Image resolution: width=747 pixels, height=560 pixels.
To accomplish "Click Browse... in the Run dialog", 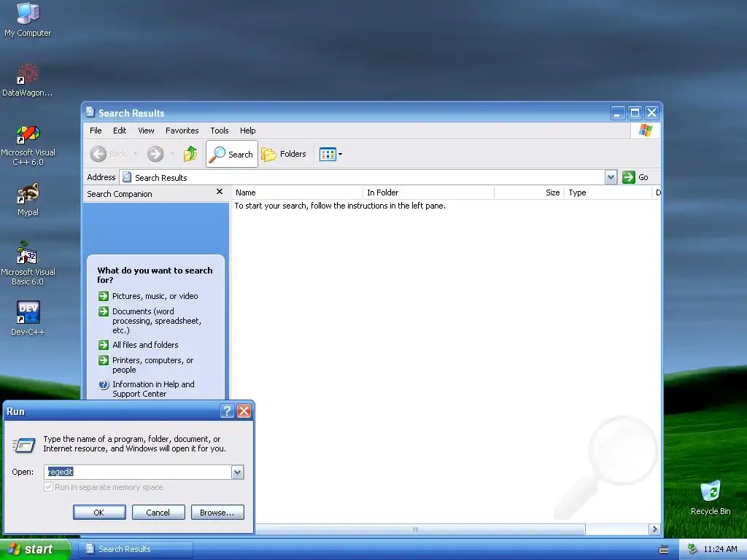I will [217, 513].
